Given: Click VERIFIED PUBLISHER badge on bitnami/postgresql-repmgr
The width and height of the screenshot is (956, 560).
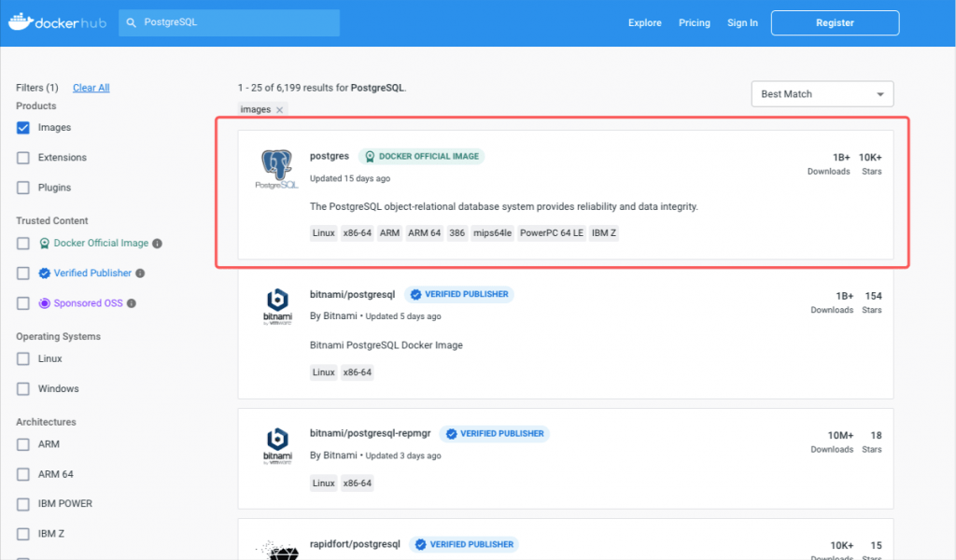Looking at the screenshot, I should 495,434.
